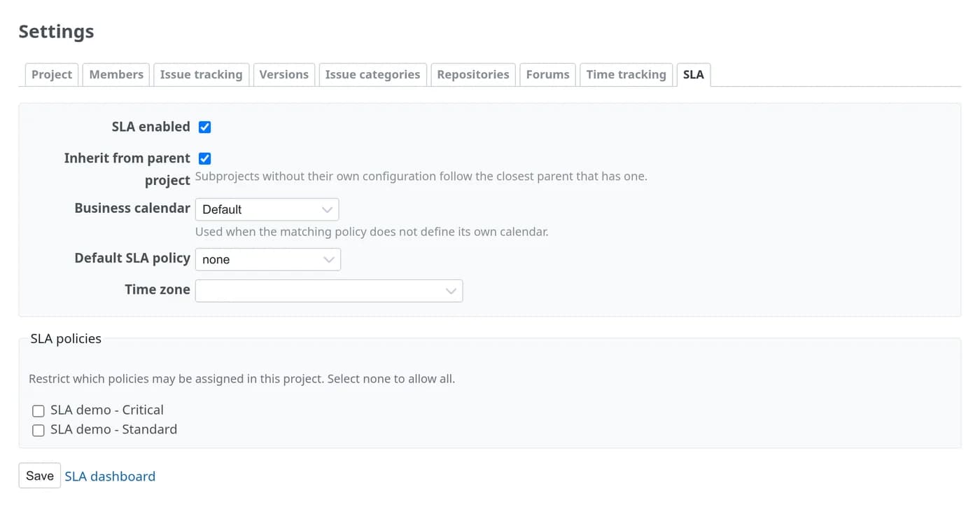The height and width of the screenshot is (505, 980).
Task: Go to the Time tracking tab
Action: 626,74
